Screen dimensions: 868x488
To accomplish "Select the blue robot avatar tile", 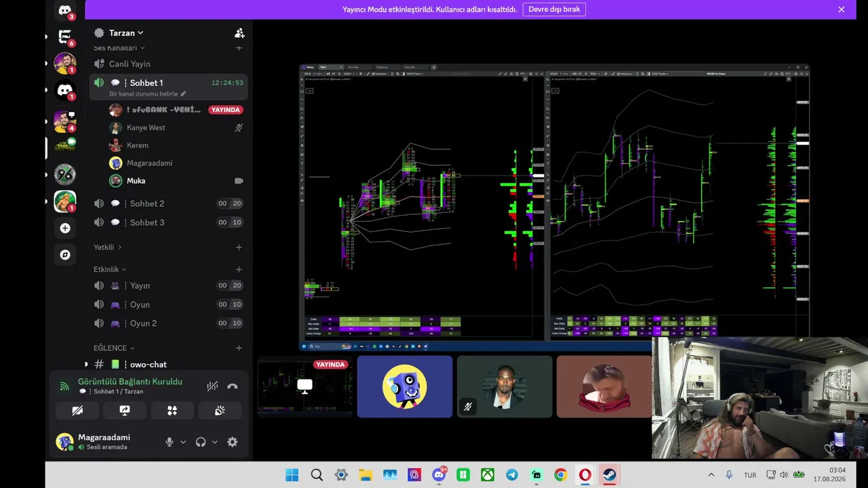I will click(x=405, y=386).
